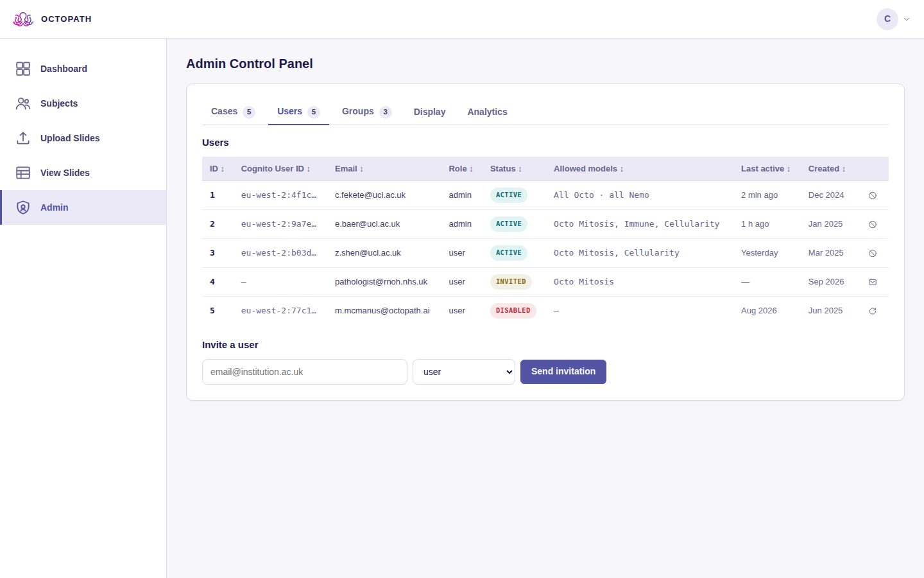
Task: Disable user e.baer@ucl.ac.uk via ban icon
Action: tap(873, 224)
